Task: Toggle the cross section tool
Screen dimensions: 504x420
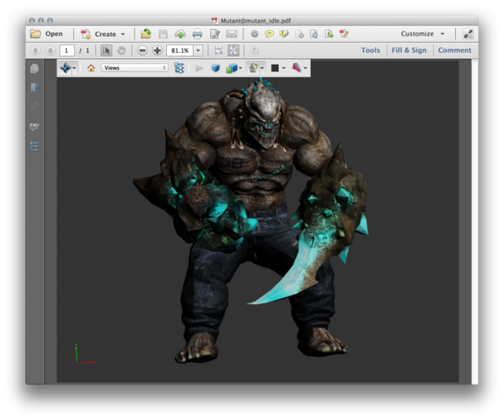Action: (x=296, y=68)
